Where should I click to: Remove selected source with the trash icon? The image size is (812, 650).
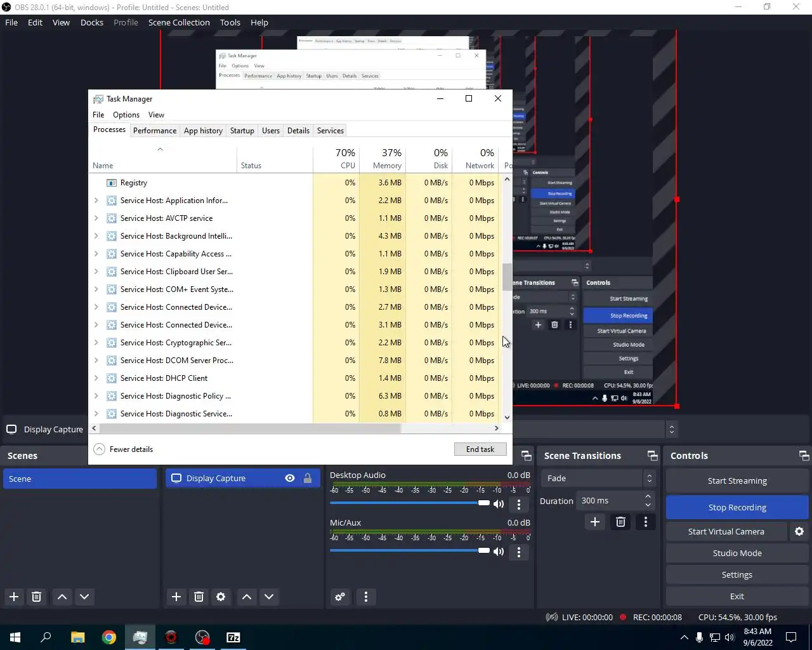click(199, 597)
